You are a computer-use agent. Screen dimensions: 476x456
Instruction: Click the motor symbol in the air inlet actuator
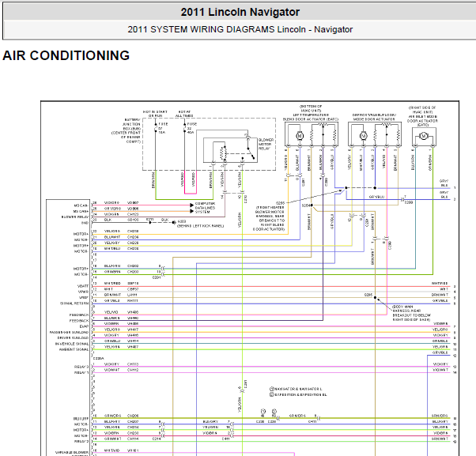pos(424,136)
